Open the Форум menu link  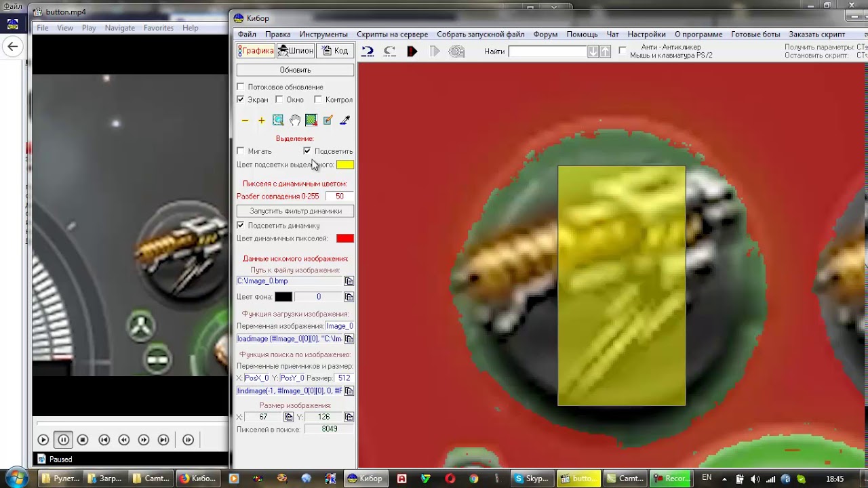[x=545, y=34]
